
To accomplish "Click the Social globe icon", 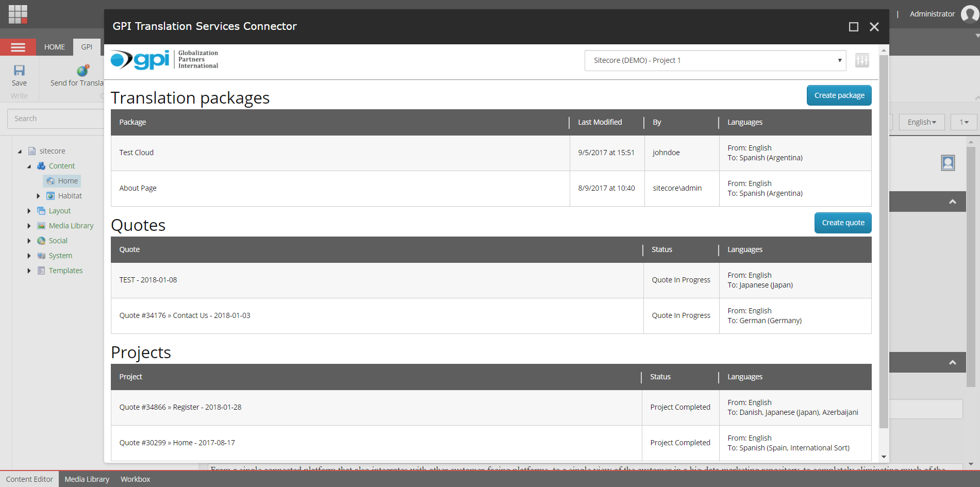I will click(x=41, y=241).
